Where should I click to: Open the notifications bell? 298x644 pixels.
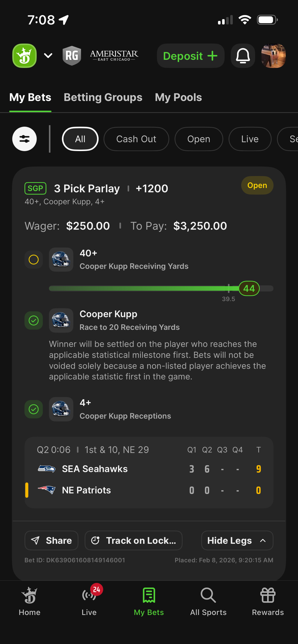click(243, 56)
